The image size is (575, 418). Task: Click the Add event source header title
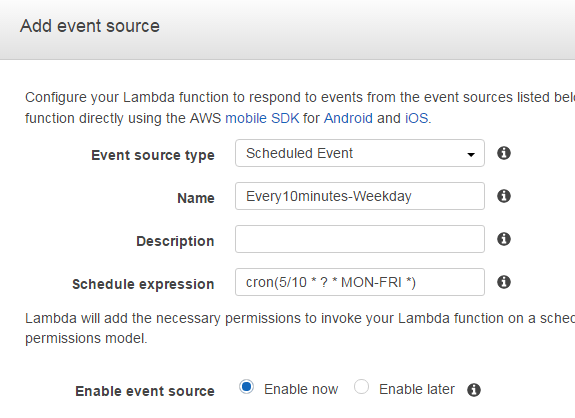click(x=90, y=26)
